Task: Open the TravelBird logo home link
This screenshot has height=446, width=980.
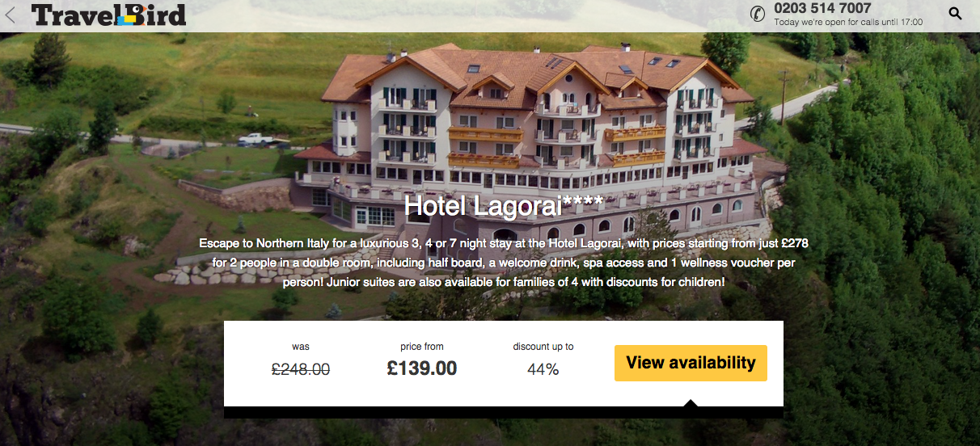Action: pos(109,15)
